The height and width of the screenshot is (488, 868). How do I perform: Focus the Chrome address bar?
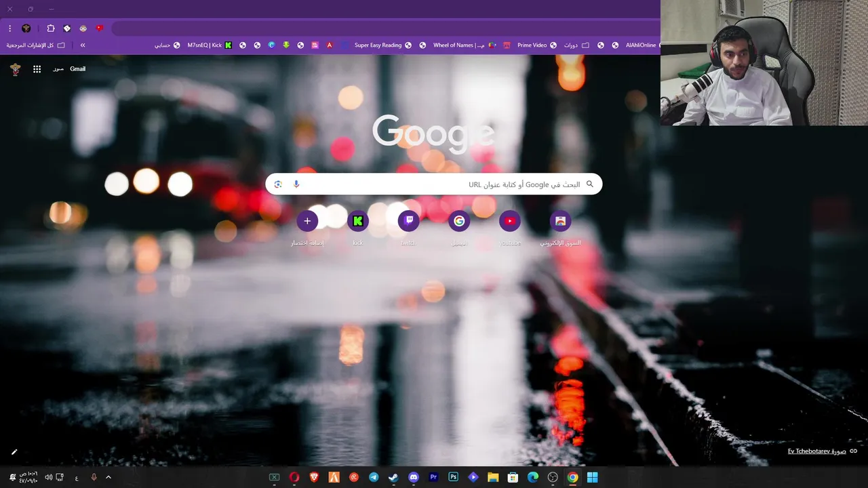click(385, 28)
